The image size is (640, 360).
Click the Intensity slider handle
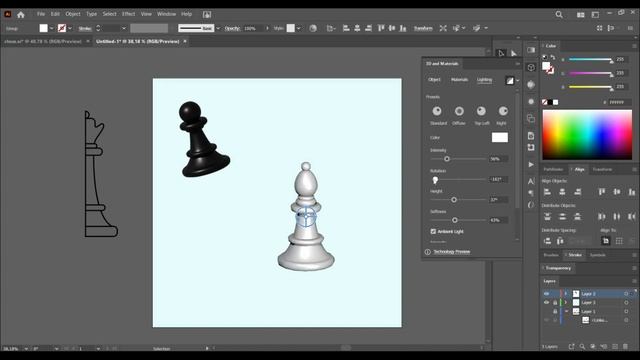point(447,159)
